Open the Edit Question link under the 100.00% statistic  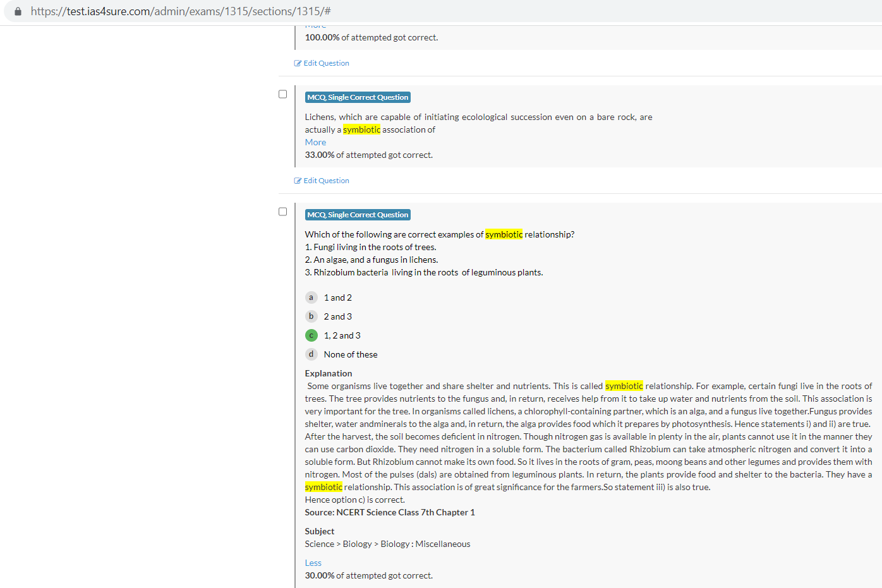tap(326, 63)
